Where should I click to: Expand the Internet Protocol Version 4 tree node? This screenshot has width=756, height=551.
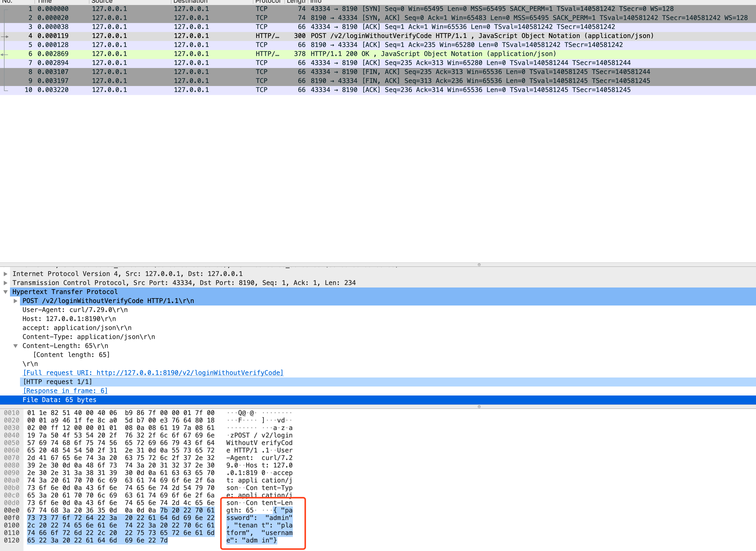pos(5,274)
